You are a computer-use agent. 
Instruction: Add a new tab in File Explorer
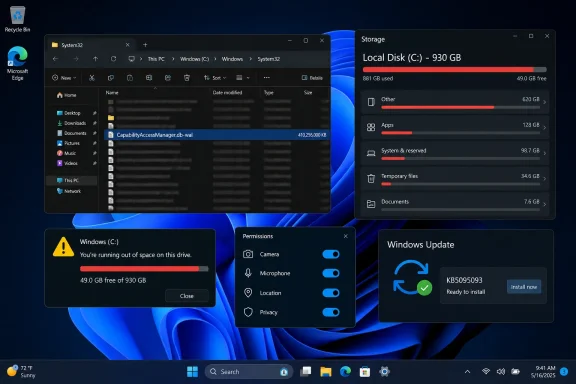click(x=145, y=45)
